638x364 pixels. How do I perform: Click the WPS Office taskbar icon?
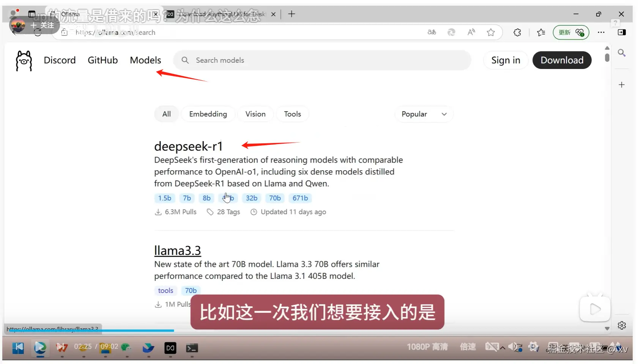(x=62, y=348)
